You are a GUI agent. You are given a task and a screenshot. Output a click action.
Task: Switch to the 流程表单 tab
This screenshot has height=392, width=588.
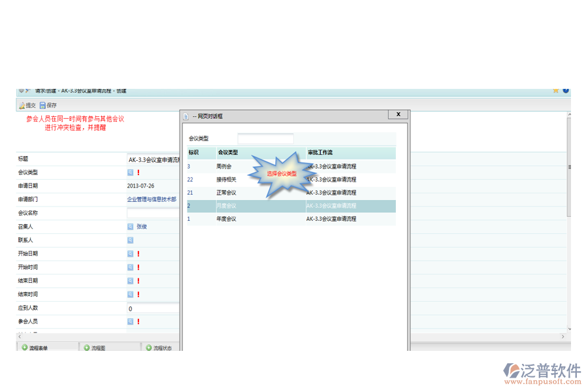(x=48, y=347)
